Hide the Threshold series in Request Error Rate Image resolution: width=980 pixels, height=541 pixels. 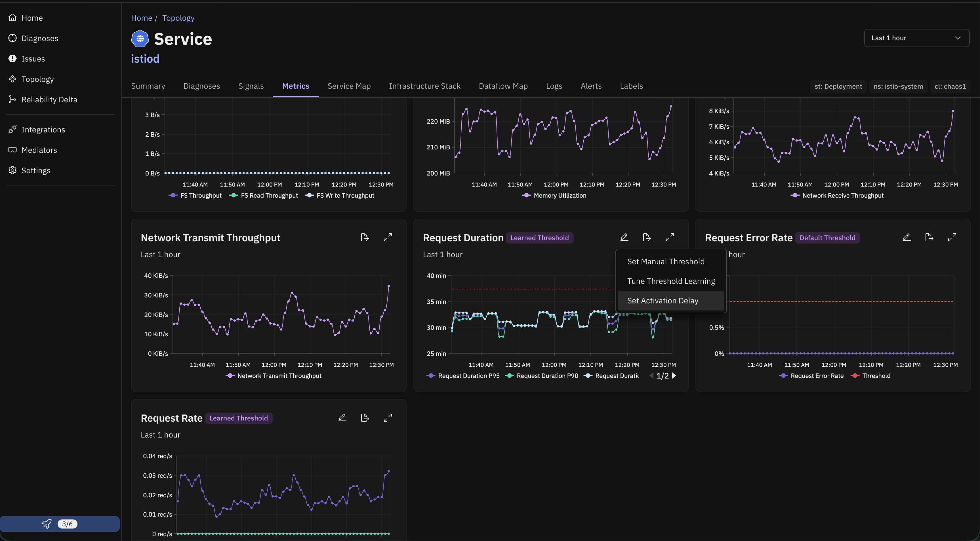[871, 376]
